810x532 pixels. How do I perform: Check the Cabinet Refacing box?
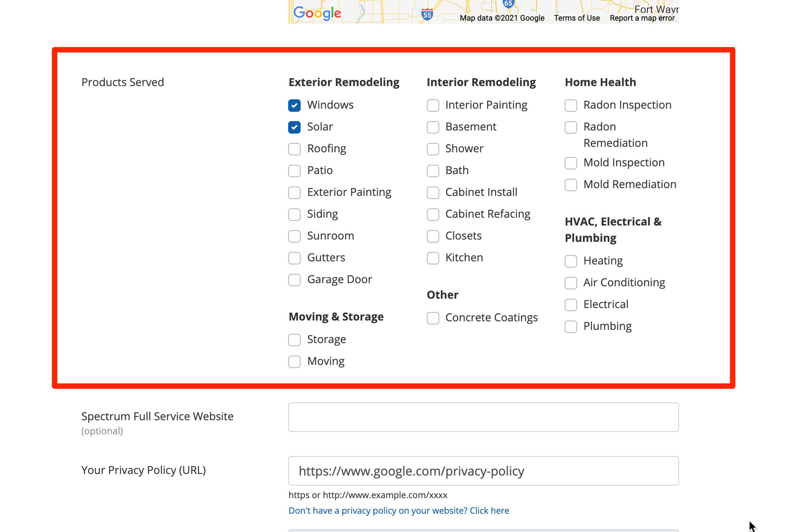[433, 214]
